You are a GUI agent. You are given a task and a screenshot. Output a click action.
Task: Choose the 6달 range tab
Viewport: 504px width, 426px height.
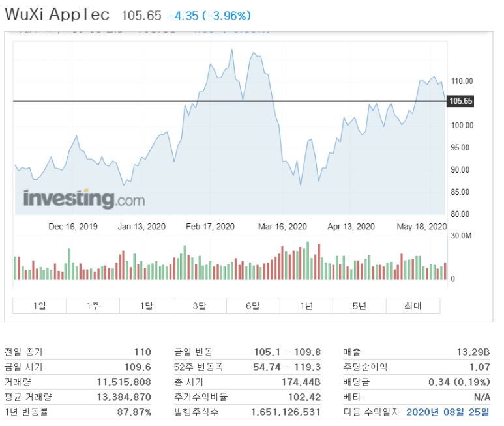[x=253, y=305]
